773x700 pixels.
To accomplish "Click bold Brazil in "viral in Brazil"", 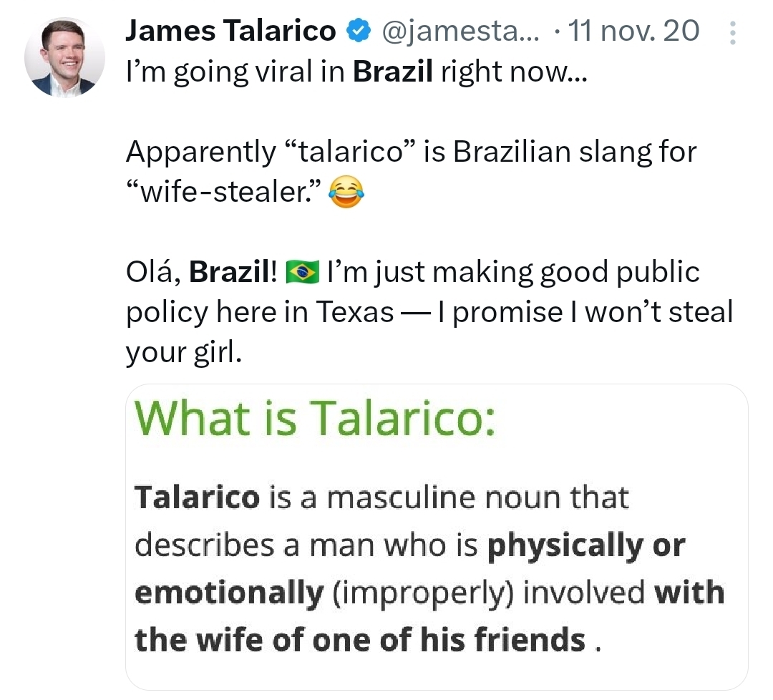I will click(393, 72).
